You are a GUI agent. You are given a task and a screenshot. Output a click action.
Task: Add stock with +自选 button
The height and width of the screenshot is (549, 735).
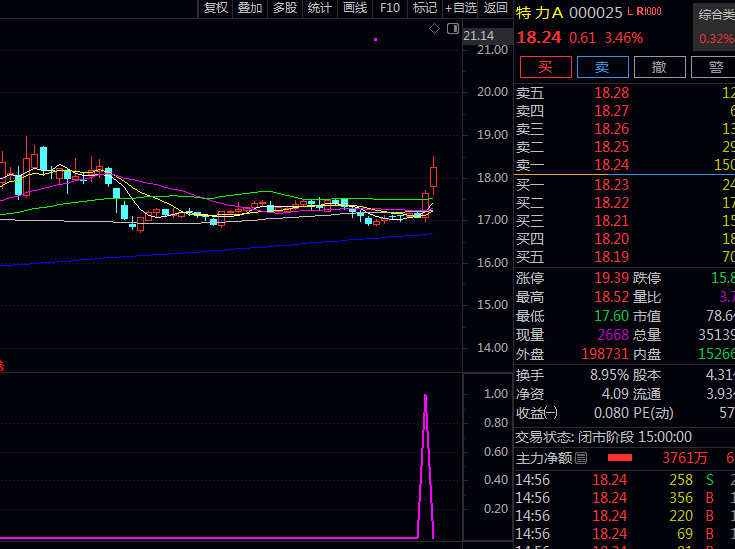pos(460,8)
